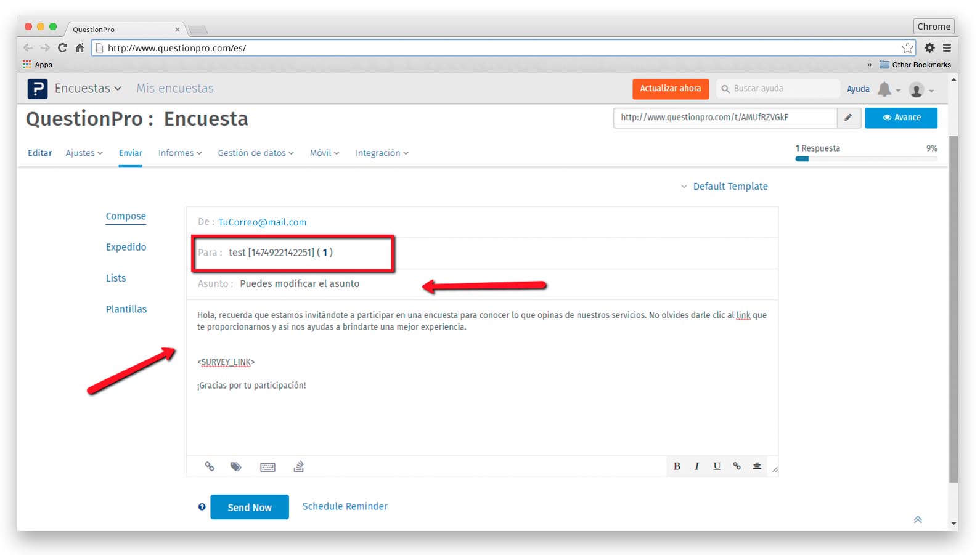Click the text alignment icon
980x555 pixels.
757,466
